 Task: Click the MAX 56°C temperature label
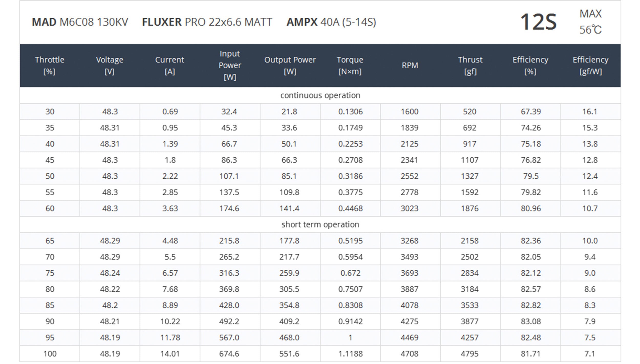pyautogui.click(x=590, y=22)
